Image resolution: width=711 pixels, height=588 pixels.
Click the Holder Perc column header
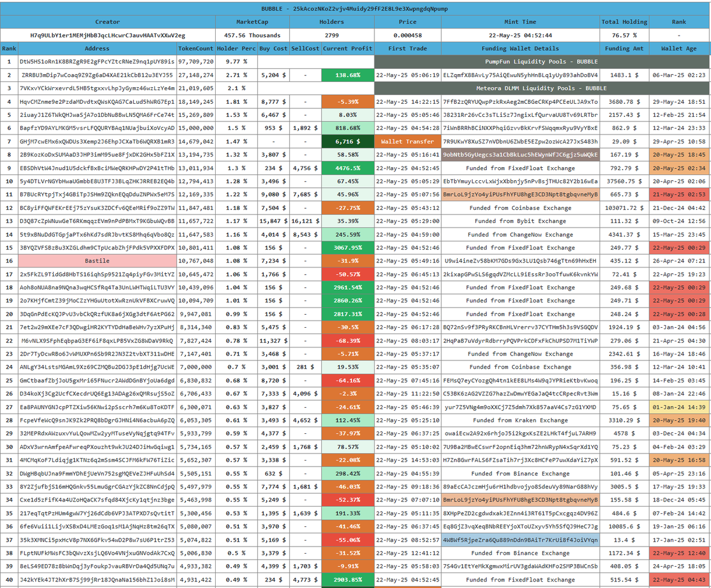click(x=236, y=49)
